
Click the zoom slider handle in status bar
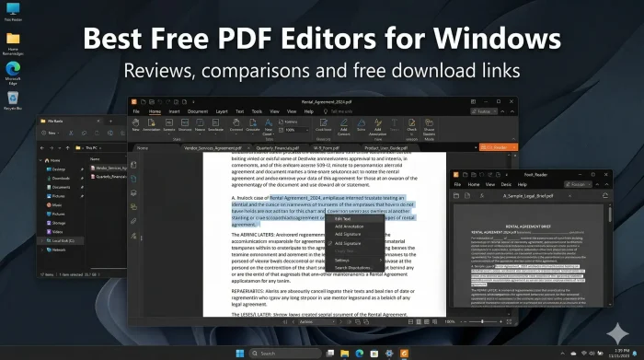click(482, 321)
